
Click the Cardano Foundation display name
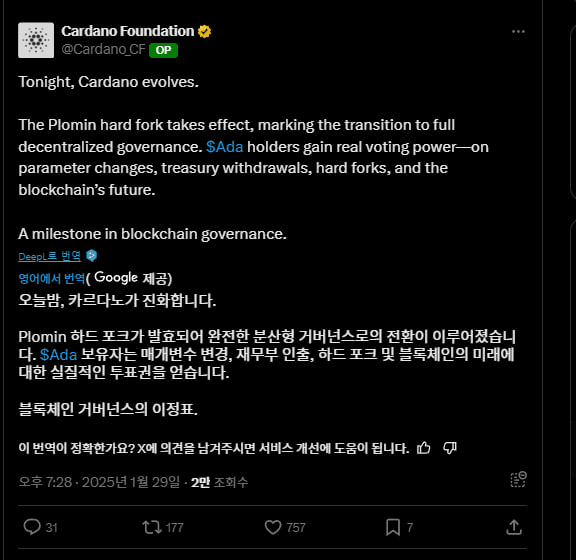click(127, 31)
